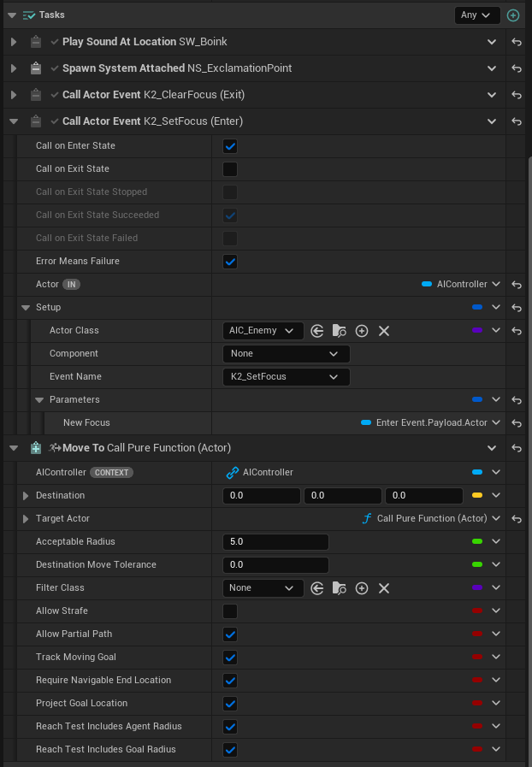Reset the New Focus binding

(517, 423)
